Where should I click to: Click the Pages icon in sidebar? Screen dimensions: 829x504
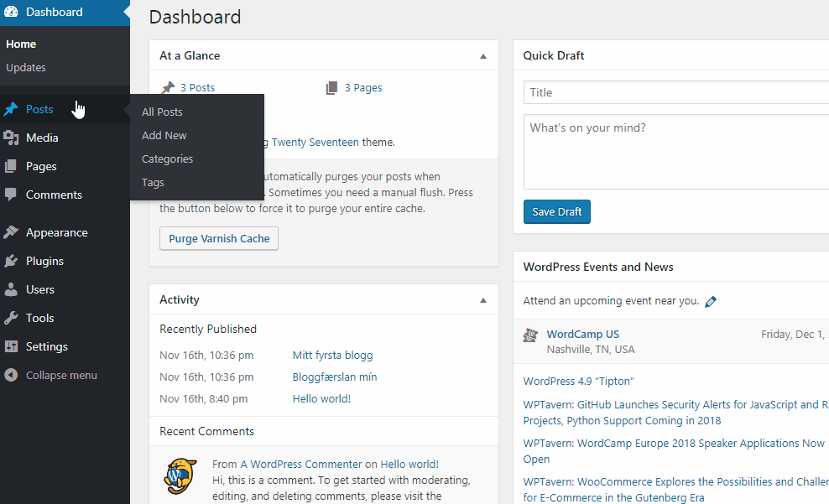click(11, 166)
